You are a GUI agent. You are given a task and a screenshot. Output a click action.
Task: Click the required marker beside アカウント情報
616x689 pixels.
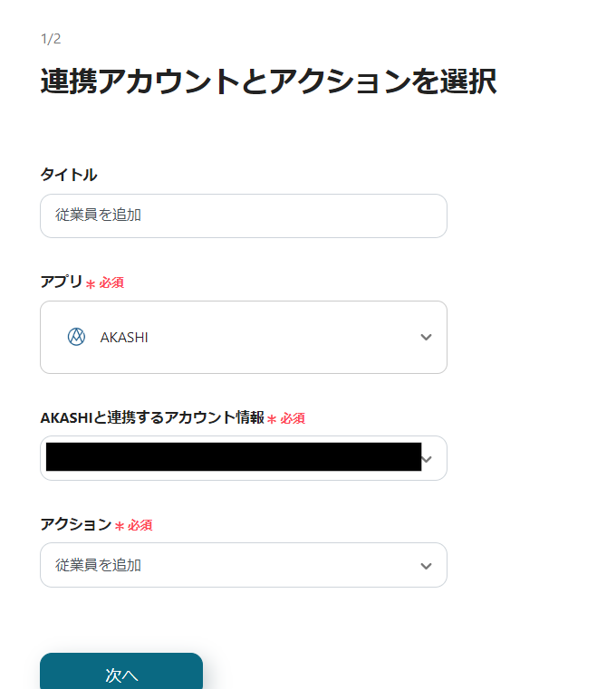285,418
